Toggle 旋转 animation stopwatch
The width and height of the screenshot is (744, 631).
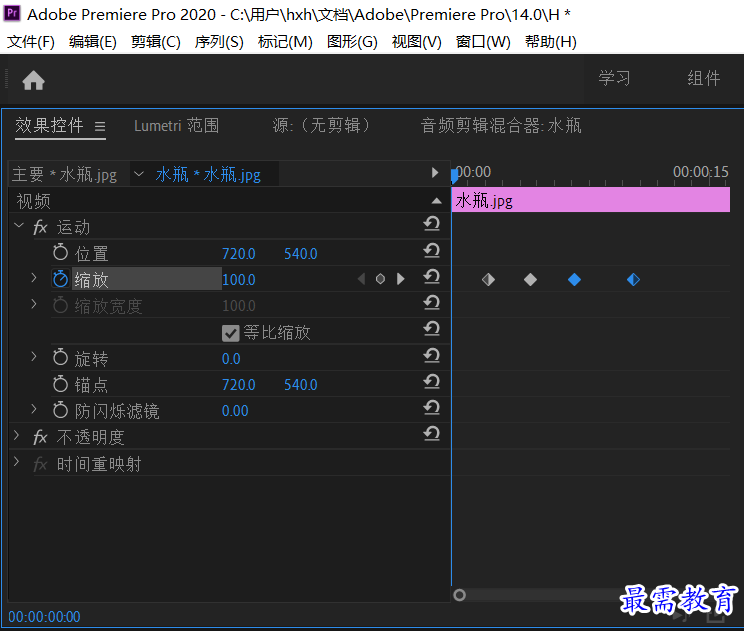click(x=60, y=357)
